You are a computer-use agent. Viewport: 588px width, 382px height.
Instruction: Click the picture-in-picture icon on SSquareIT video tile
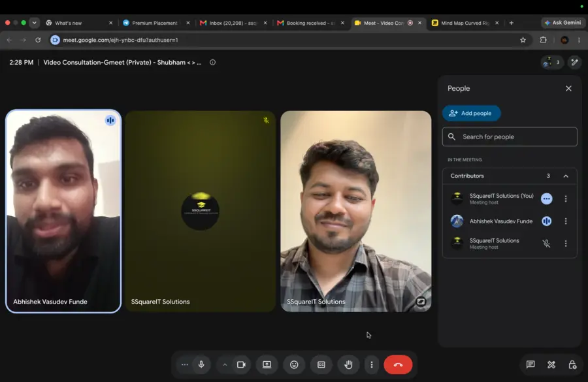coord(421,302)
